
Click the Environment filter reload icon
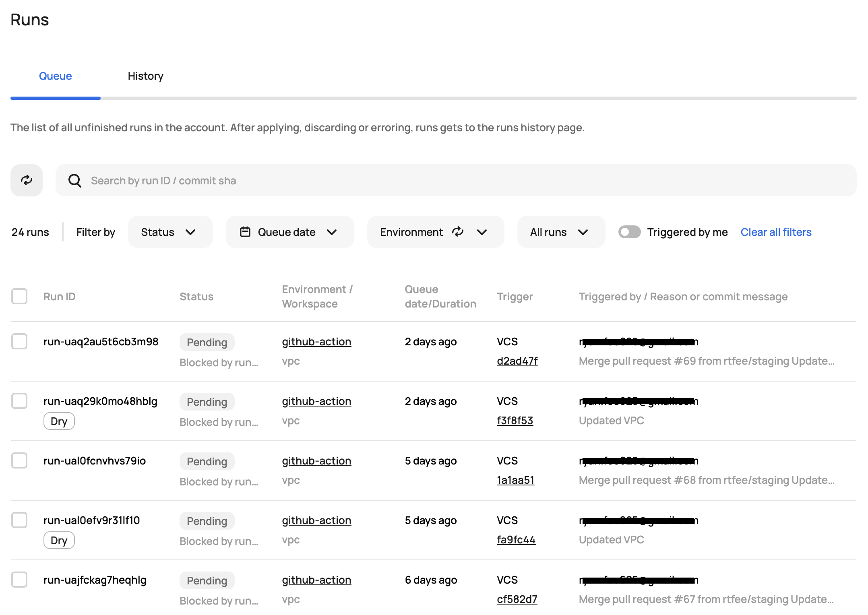pos(458,232)
